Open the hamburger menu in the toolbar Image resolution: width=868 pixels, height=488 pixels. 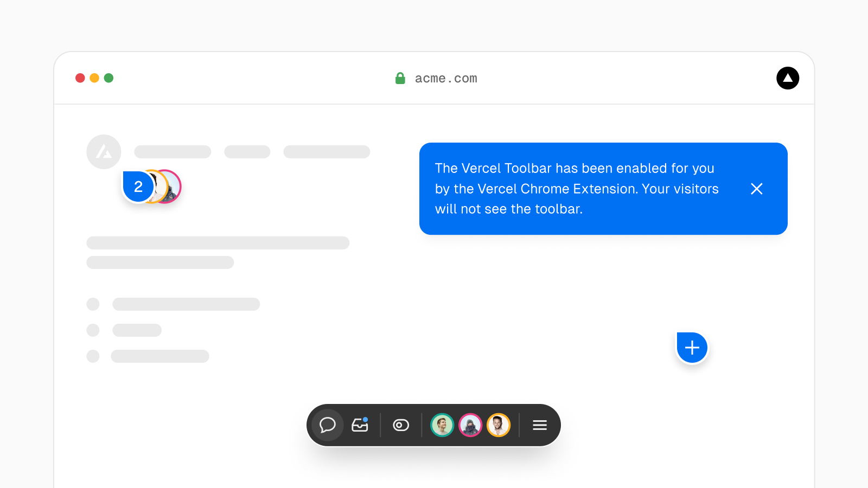pyautogui.click(x=539, y=425)
